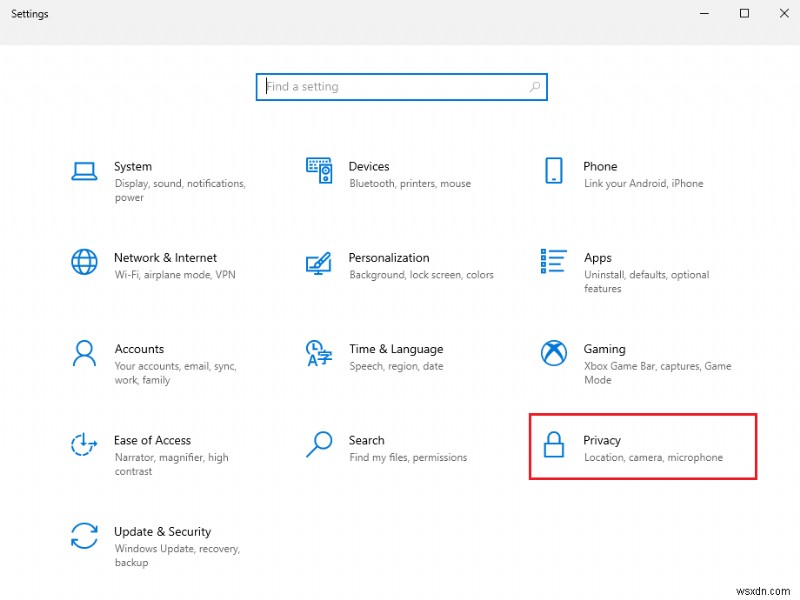Select the System laptop icon

point(84,170)
